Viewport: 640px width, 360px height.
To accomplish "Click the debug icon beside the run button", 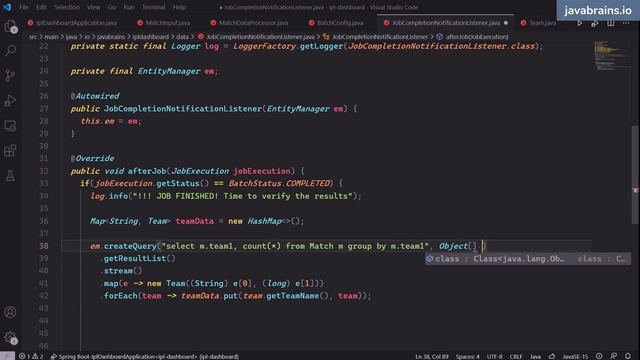I will coord(595,23).
